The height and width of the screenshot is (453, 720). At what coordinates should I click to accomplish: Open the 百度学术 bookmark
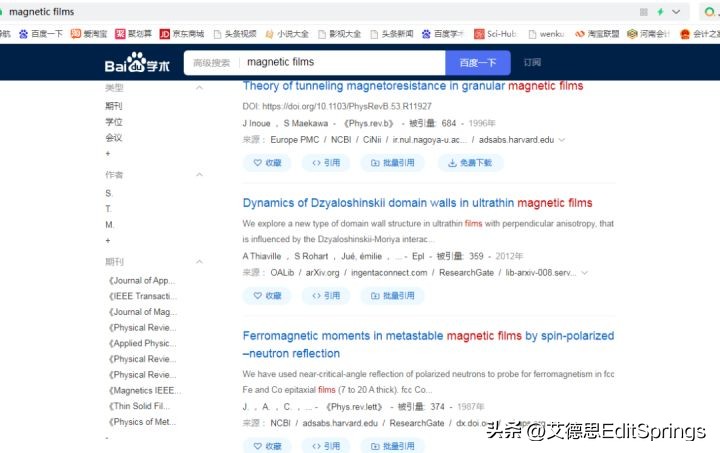443,34
